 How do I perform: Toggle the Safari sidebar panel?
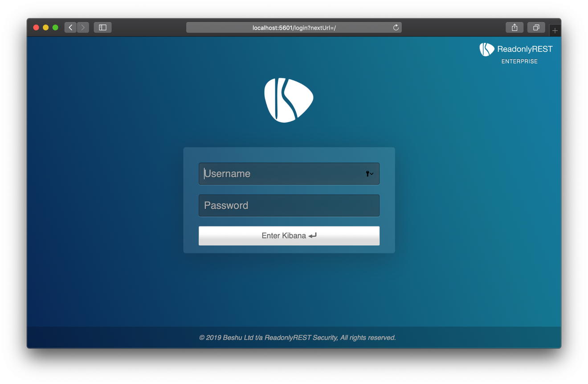(x=102, y=28)
